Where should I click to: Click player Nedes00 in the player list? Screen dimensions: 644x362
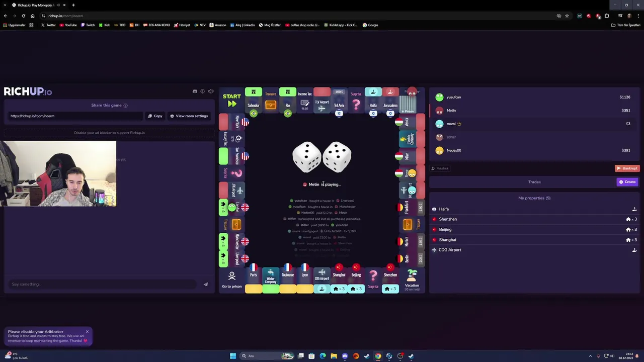(533, 150)
